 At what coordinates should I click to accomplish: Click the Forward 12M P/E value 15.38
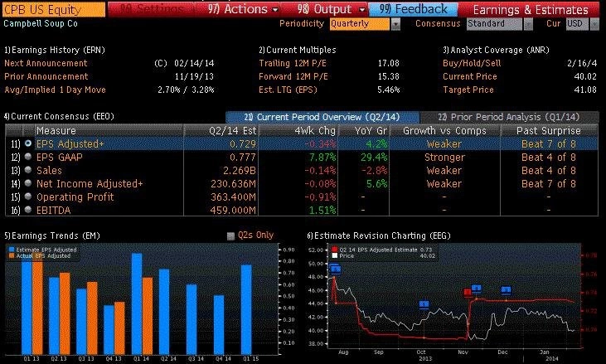[389, 76]
